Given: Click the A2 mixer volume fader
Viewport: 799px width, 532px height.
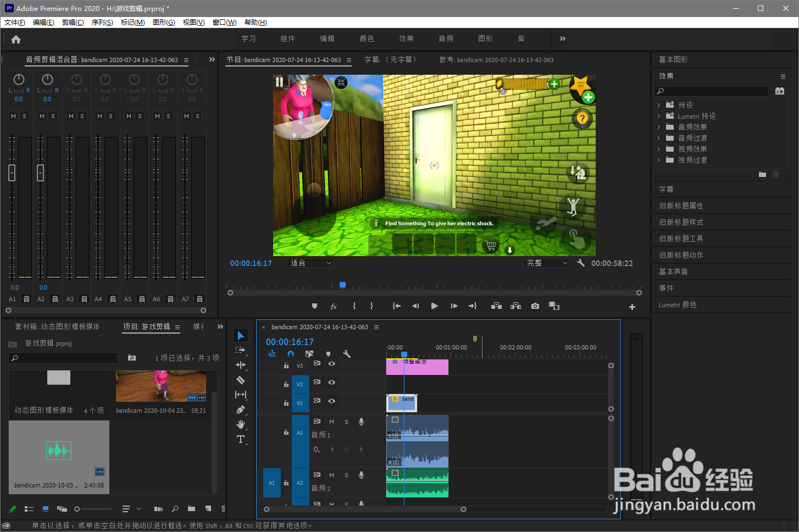Looking at the screenshot, I should click(x=40, y=173).
